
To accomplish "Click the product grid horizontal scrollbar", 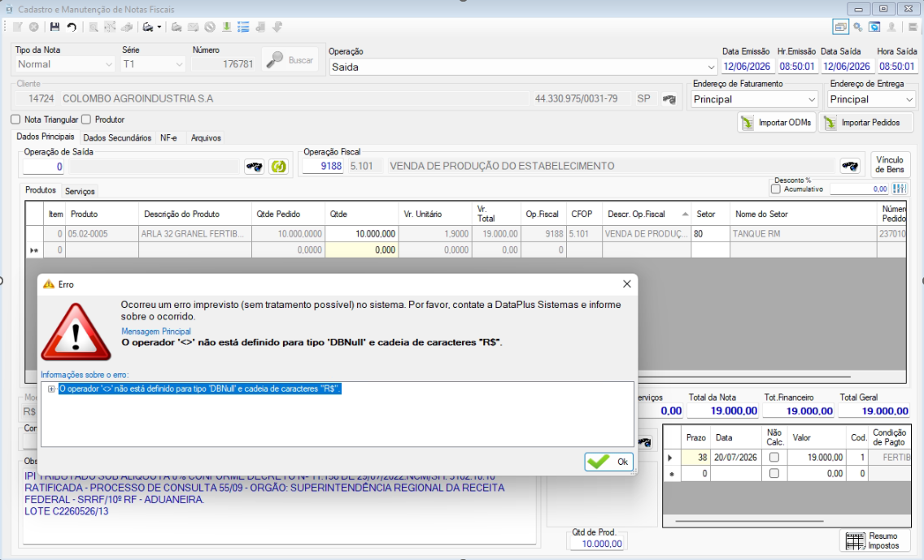I will (744, 377).
